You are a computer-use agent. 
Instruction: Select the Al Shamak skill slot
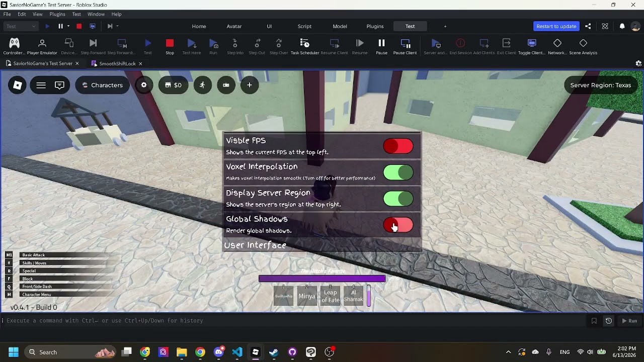pyautogui.click(x=354, y=296)
